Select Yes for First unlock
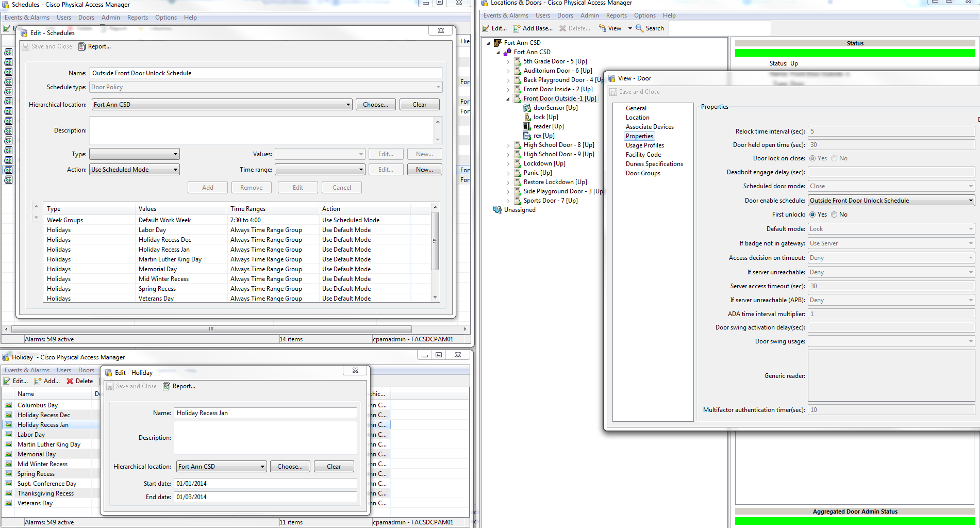980x528 pixels. coord(812,214)
